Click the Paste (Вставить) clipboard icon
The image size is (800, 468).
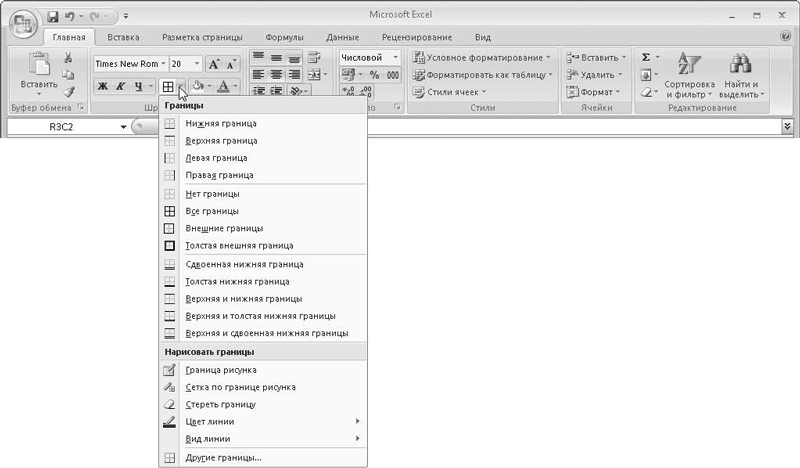click(39, 67)
